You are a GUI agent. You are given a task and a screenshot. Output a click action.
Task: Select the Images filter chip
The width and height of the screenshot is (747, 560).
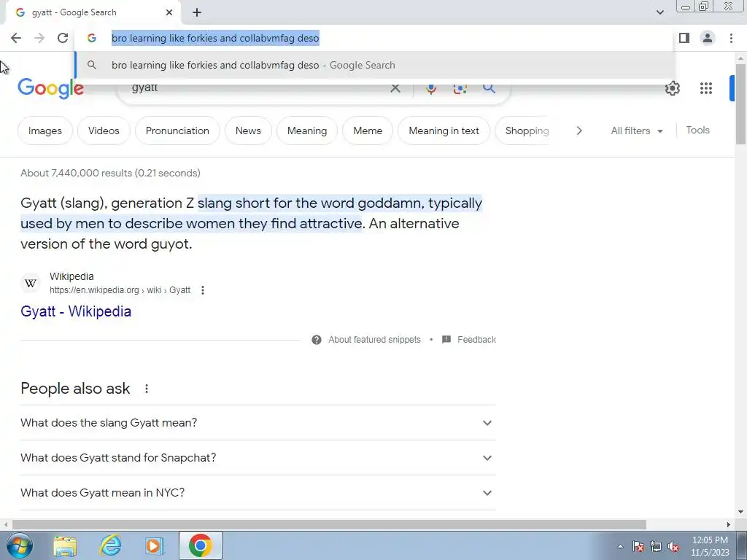click(45, 131)
